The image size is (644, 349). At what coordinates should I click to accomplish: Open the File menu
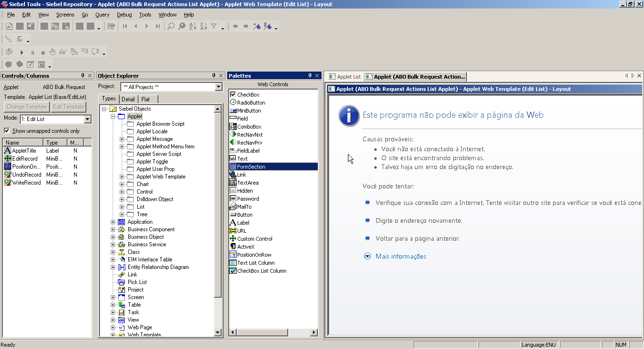(x=11, y=15)
